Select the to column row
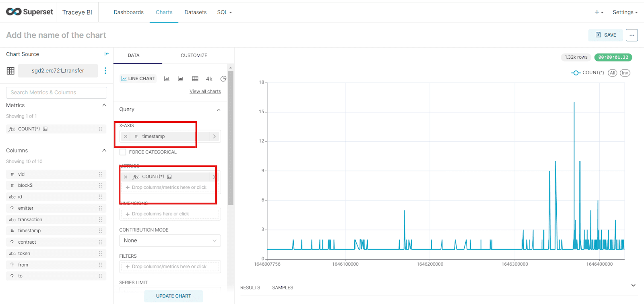 click(x=56, y=276)
